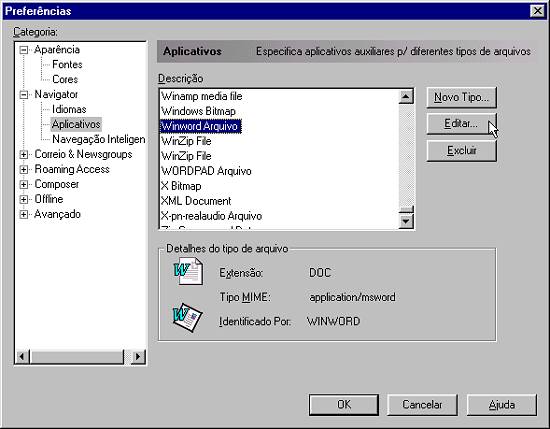Expand the Avançado category
This screenshot has height=429, width=550.
[24, 214]
